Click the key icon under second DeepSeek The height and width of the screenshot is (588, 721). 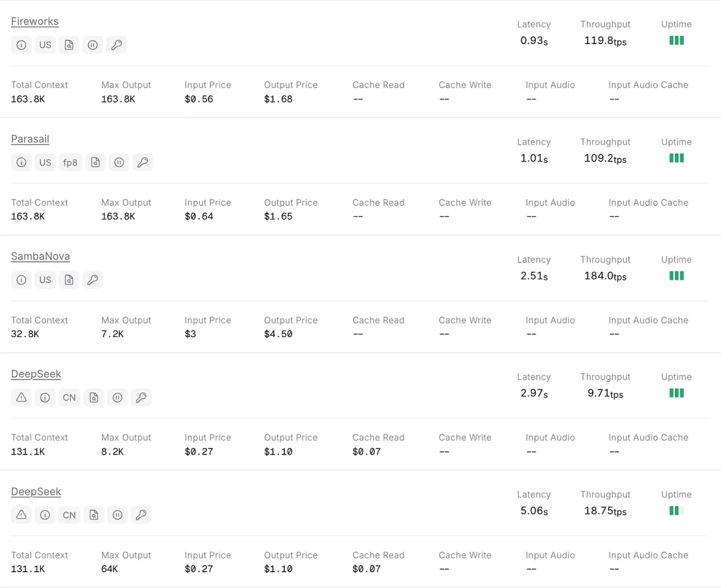click(x=141, y=515)
